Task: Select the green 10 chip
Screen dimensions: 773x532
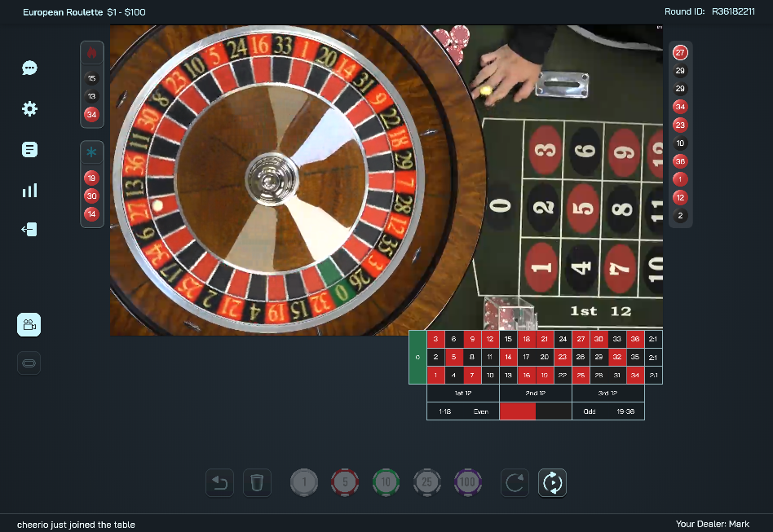Action: coord(386,482)
